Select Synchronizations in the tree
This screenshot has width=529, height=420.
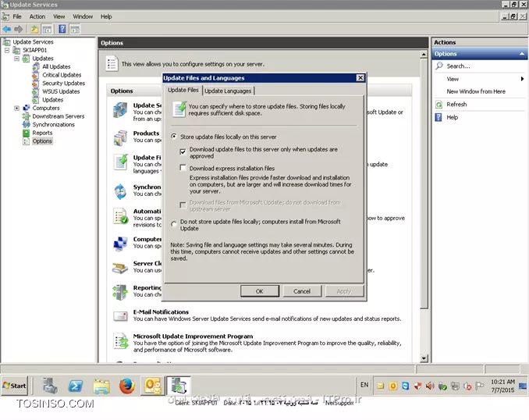53,125
